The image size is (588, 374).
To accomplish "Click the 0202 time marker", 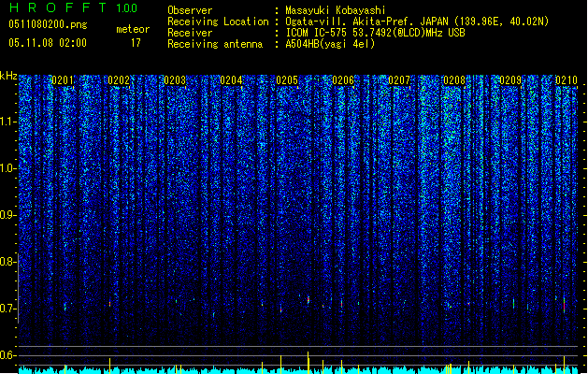I will click(119, 80).
